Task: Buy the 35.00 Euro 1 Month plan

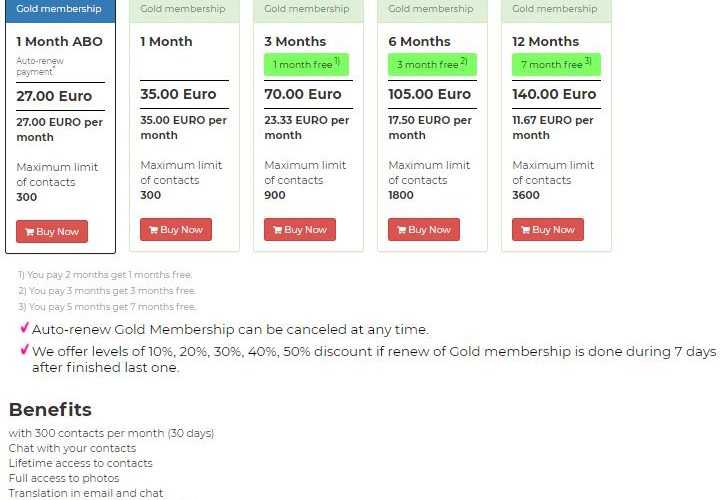Action: (x=176, y=230)
